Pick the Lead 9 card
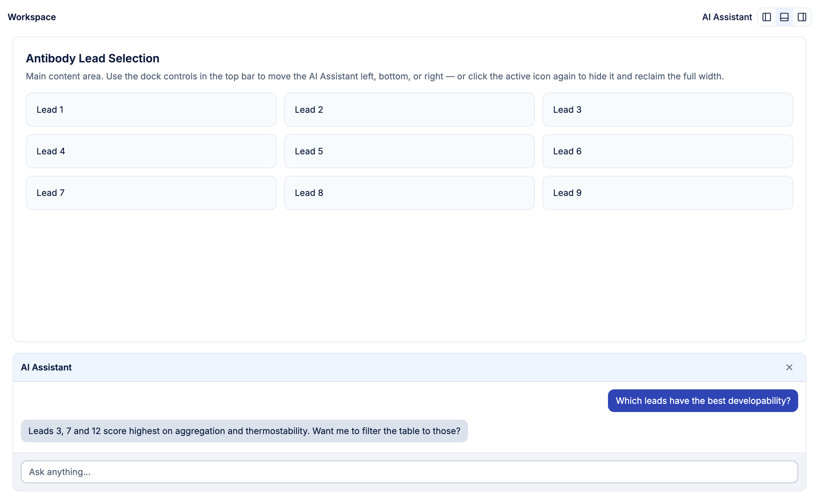The height and width of the screenshot is (504, 819). point(668,193)
